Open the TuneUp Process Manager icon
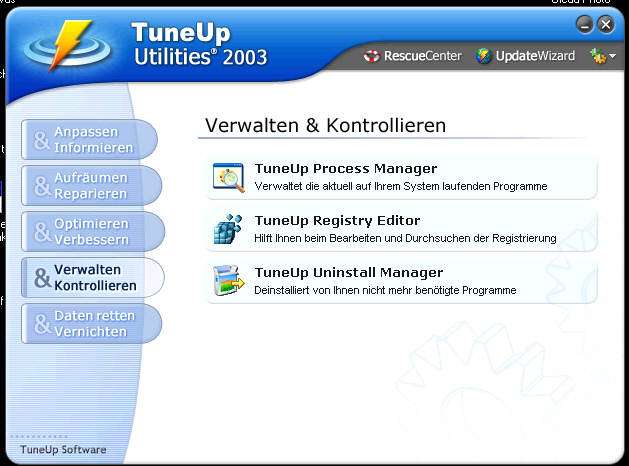This screenshot has width=629, height=466. 229,177
